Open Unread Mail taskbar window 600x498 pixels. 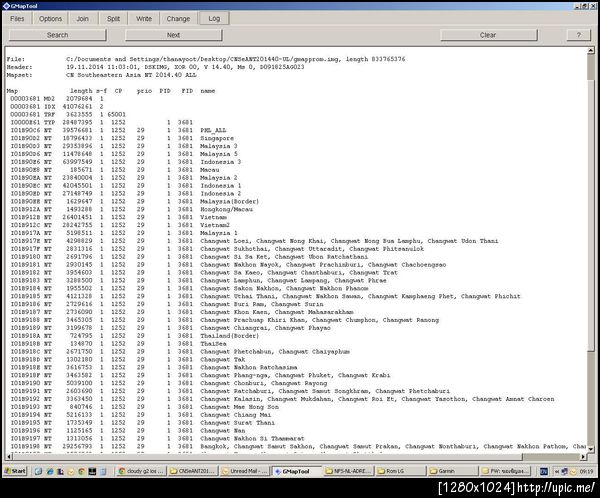(x=245, y=471)
